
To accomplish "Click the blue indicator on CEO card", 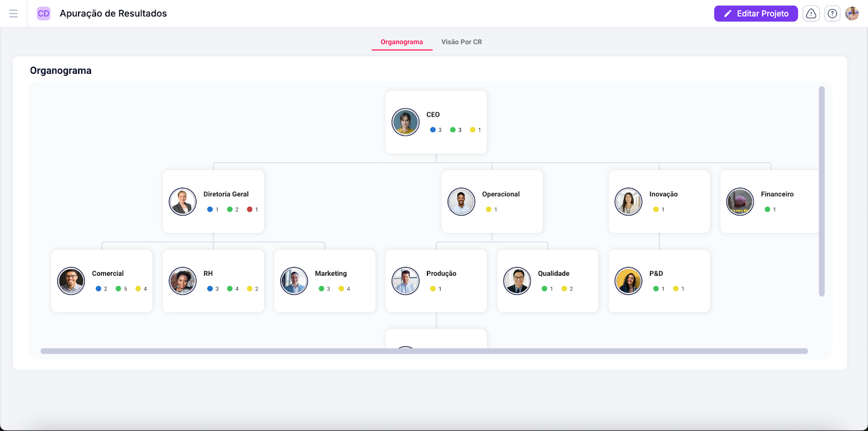I will [x=433, y=130].
